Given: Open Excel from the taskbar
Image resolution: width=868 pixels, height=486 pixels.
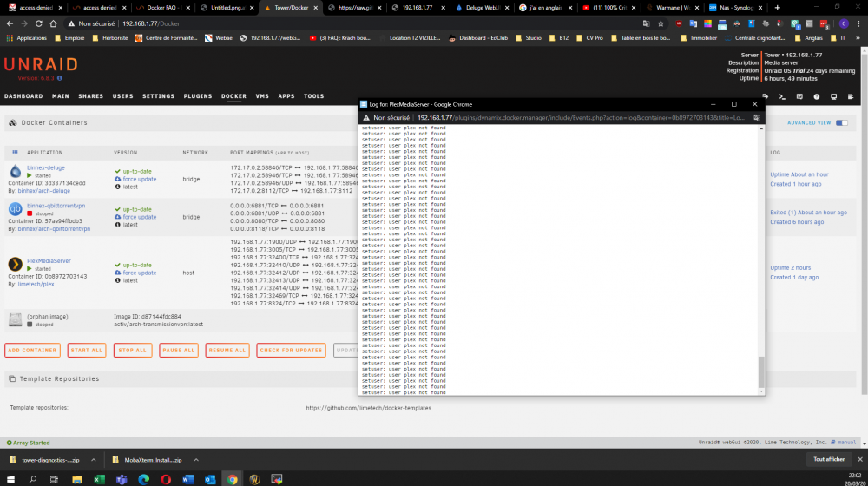Looking at the screenshot, I should click(x=99, y=479).
